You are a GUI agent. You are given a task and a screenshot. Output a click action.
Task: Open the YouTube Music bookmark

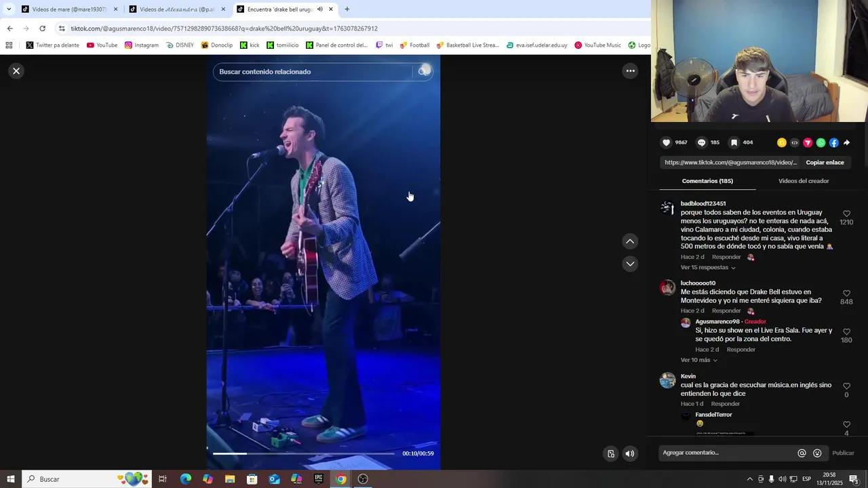point(597,45)
